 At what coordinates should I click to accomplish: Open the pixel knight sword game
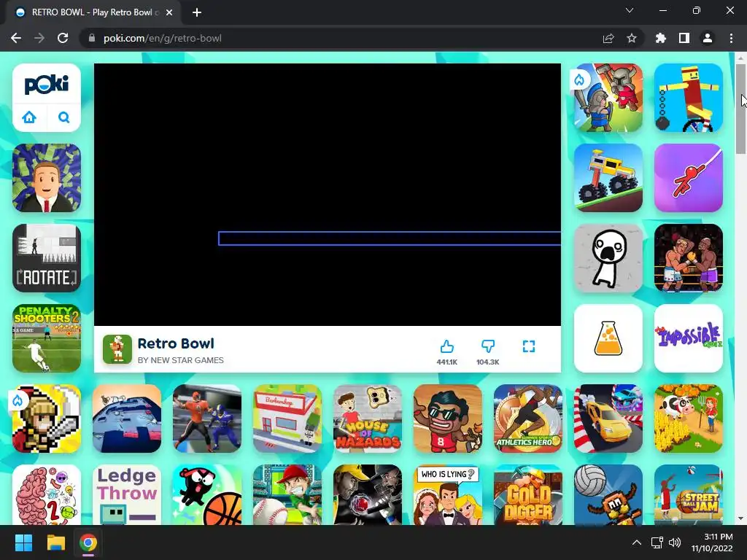click(47, 419)
